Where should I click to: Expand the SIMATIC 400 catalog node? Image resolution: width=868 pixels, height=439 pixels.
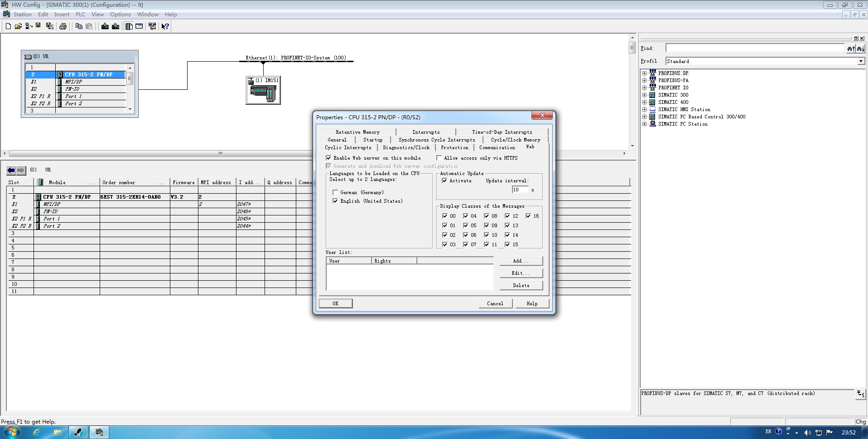click(x=644, y=102)
